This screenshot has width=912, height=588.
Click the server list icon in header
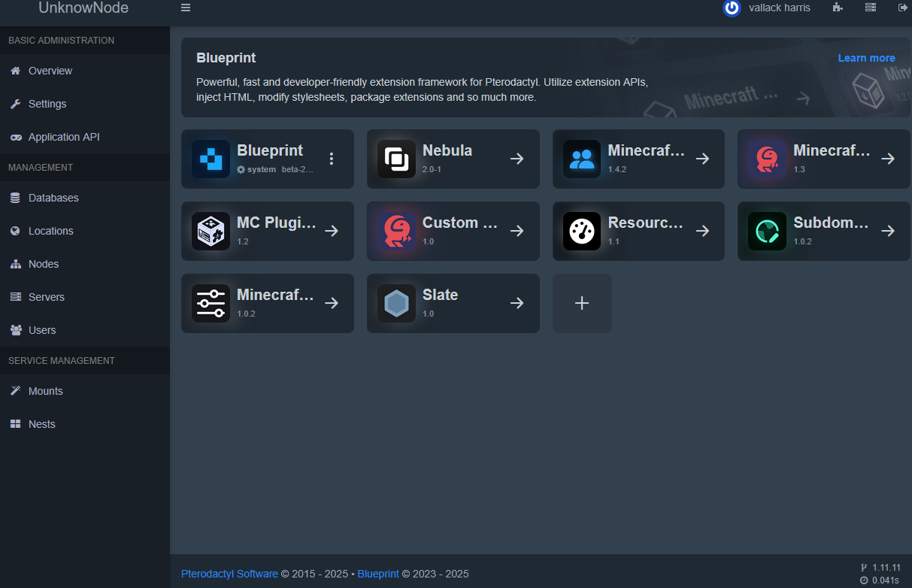tap(870, 8)
